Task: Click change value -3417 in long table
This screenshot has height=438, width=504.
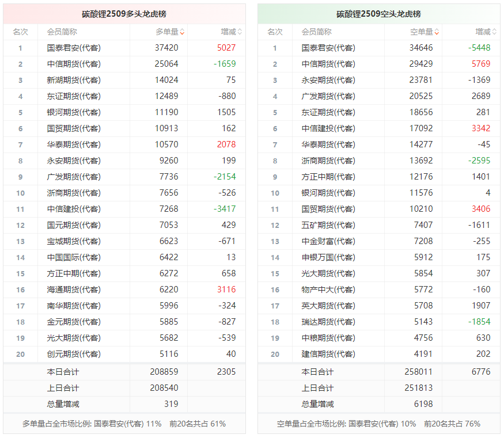Action: coord(225,209)
